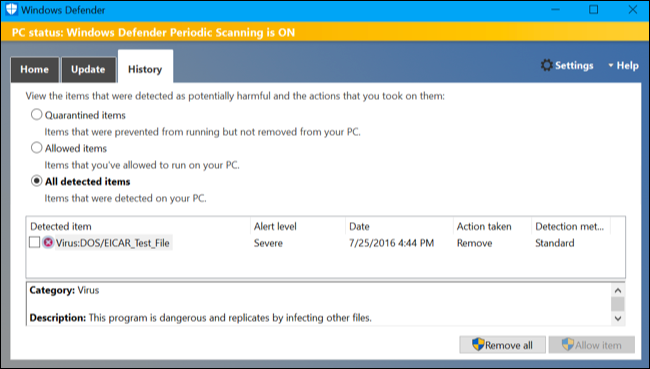Open the Help dropdown menu
The width and height of the screenshot is (650, 369).
tap(623, 66)
